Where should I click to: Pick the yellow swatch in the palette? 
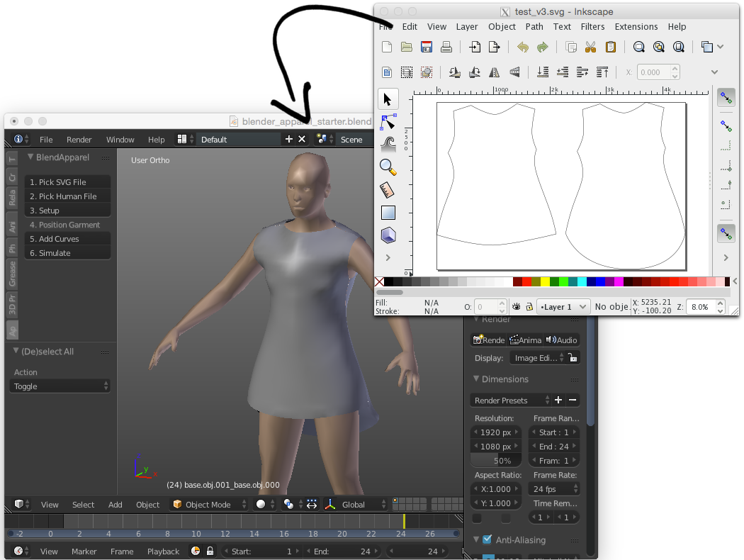(x=545, y=282)
